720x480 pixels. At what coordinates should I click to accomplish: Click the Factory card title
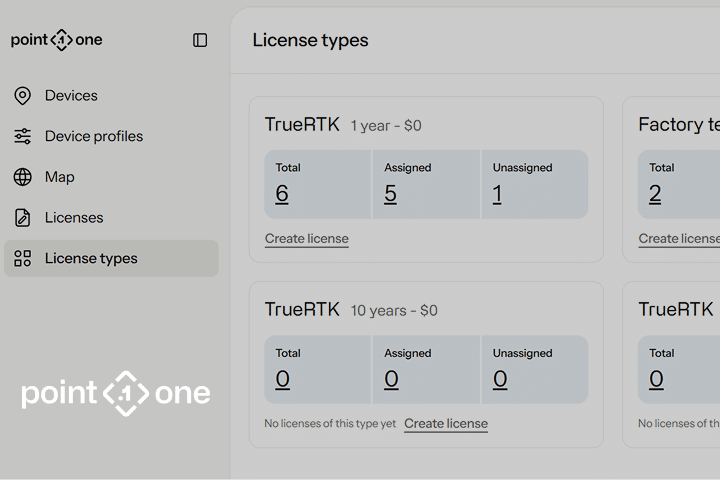point(679,124)
